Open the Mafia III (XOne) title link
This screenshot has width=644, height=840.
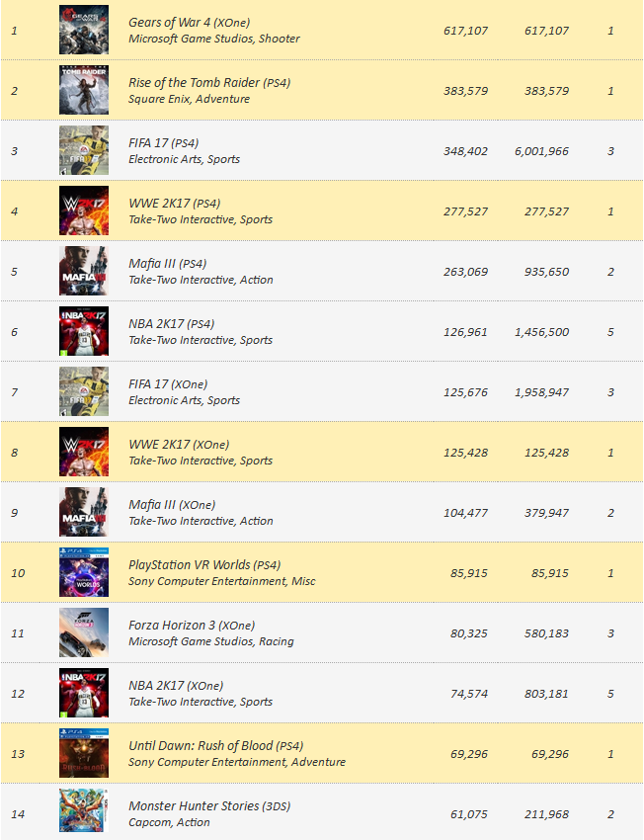tap(152, 505)
